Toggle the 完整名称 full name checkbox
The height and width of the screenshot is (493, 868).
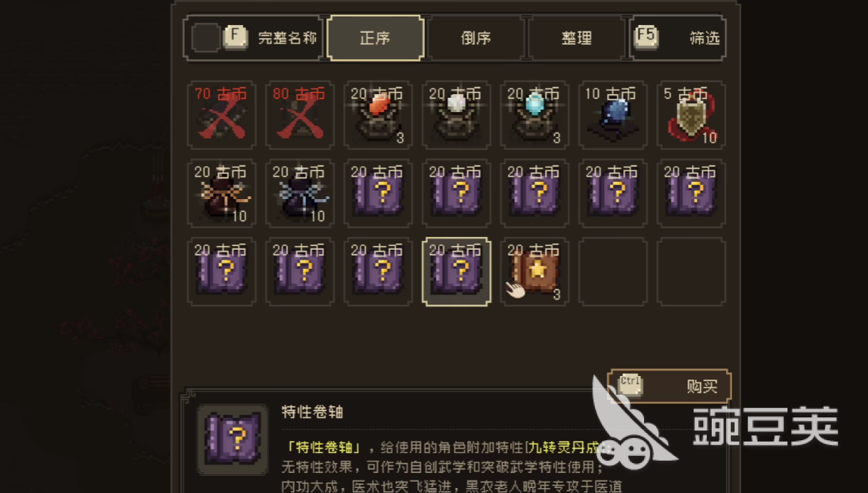coord(206,38)
